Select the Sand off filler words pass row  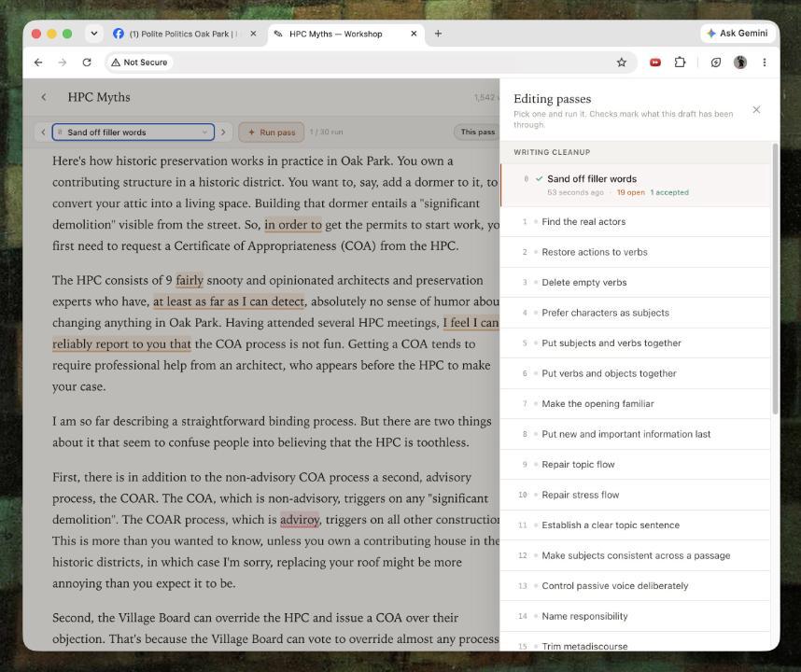[x=635, y=185]
